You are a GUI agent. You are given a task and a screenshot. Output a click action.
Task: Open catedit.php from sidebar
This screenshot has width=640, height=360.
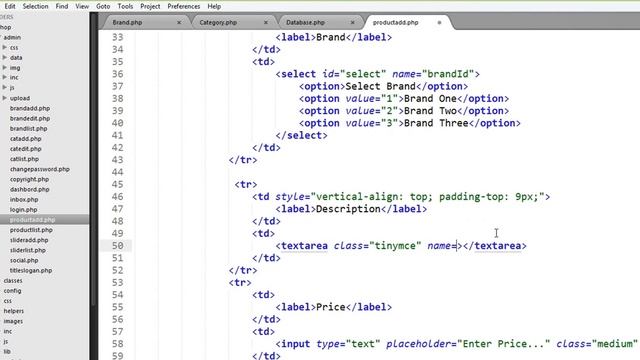point(25,149)
